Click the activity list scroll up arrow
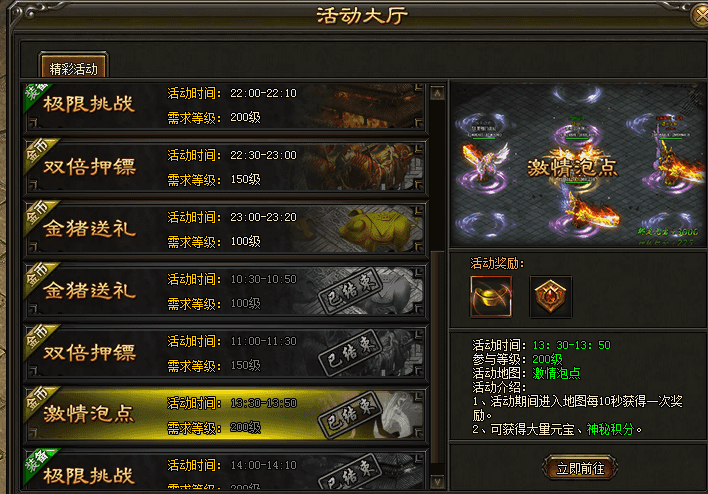The width and height of the screenshot is (708, 494). 437,93
